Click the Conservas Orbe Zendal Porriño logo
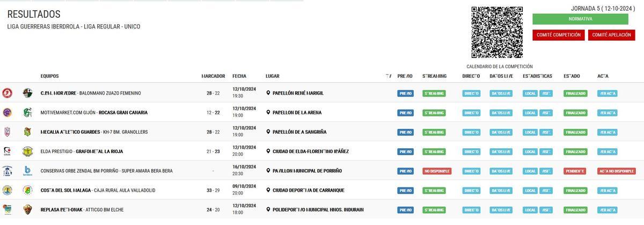Screen dimensions: 644x225 pos(7,171)
